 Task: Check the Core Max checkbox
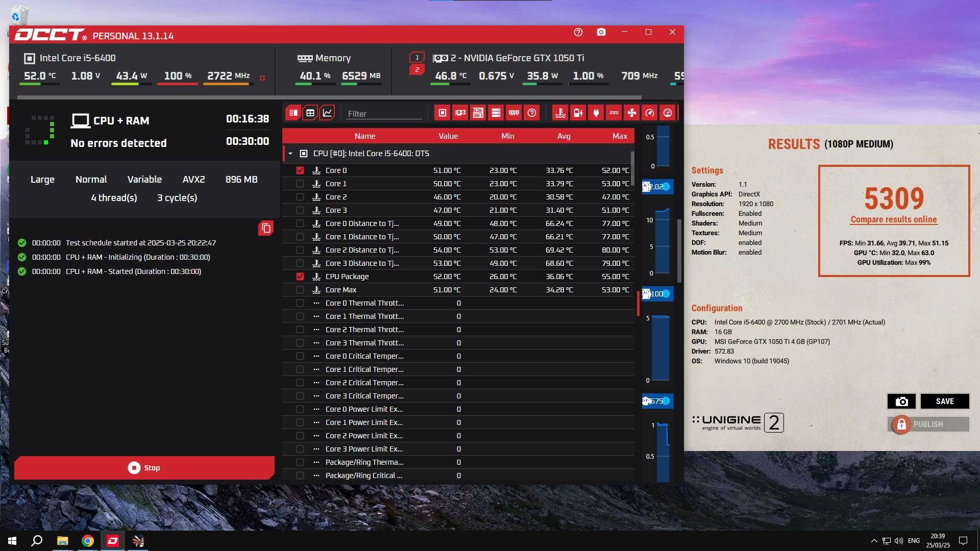click(x=300, y=290)
